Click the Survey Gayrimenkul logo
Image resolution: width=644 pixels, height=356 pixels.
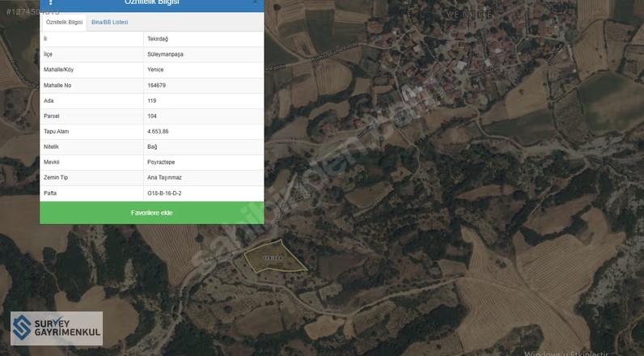[57, 328]
